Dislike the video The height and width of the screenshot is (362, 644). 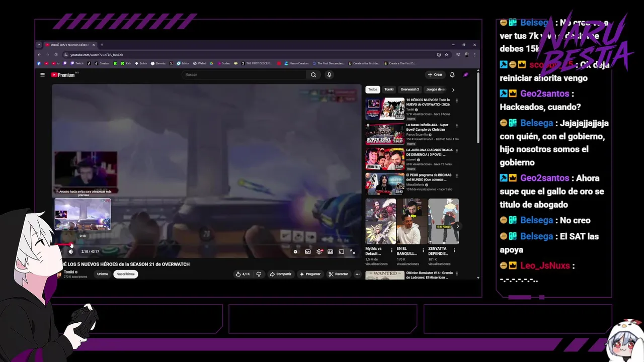(x=259, y=274)
